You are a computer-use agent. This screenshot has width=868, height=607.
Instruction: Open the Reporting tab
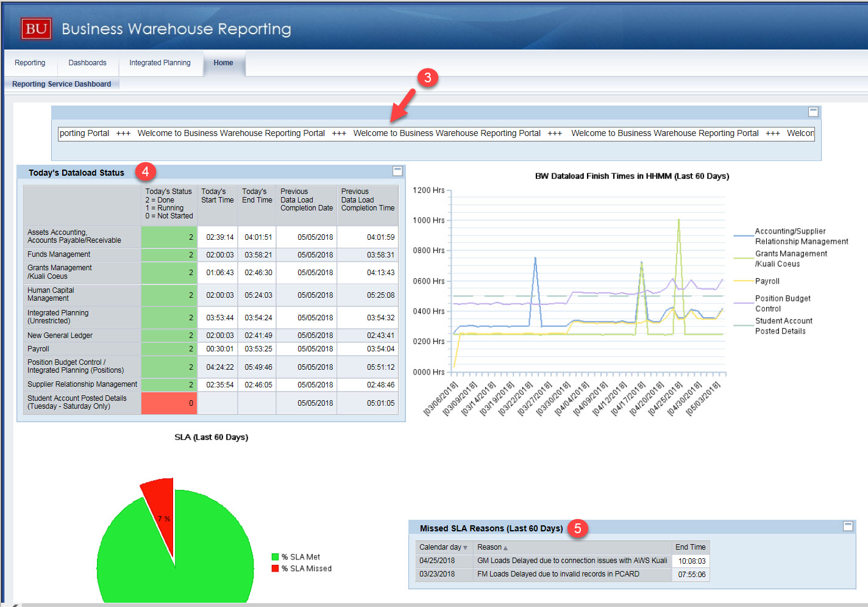click(30, 63)
